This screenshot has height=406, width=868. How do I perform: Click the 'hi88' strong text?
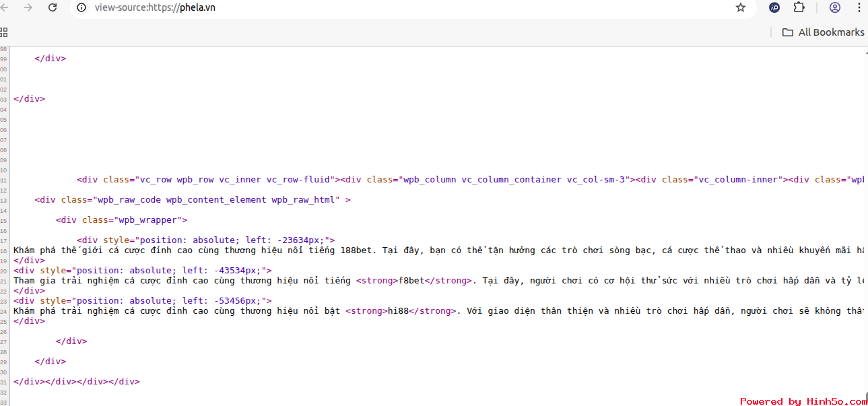pos(398,311)
